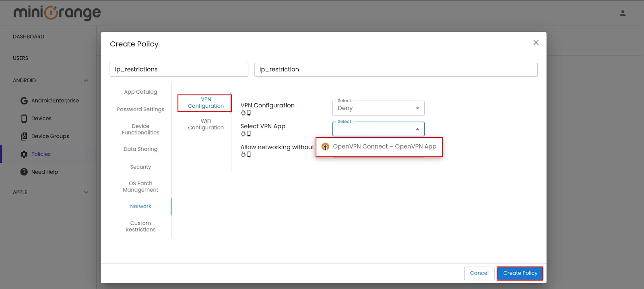Click the Select VPN App dropdown arrow
Image resolution: width=644 pixels, height=289 pixels.
pyautogui.click(x=417, y=129)
